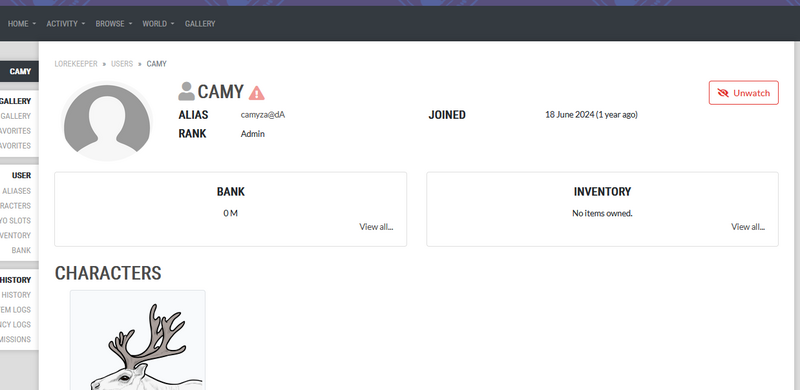This screenshot has width=800, height=390.
Task: Click View all in the INVENTORY card
Action: tap(748, 227)
